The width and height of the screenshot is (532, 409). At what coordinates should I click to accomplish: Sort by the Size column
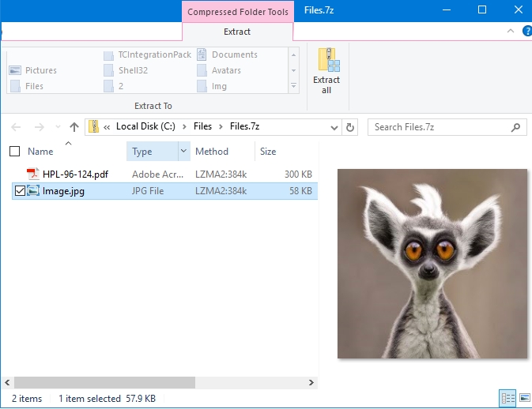(x=268, y=152)
